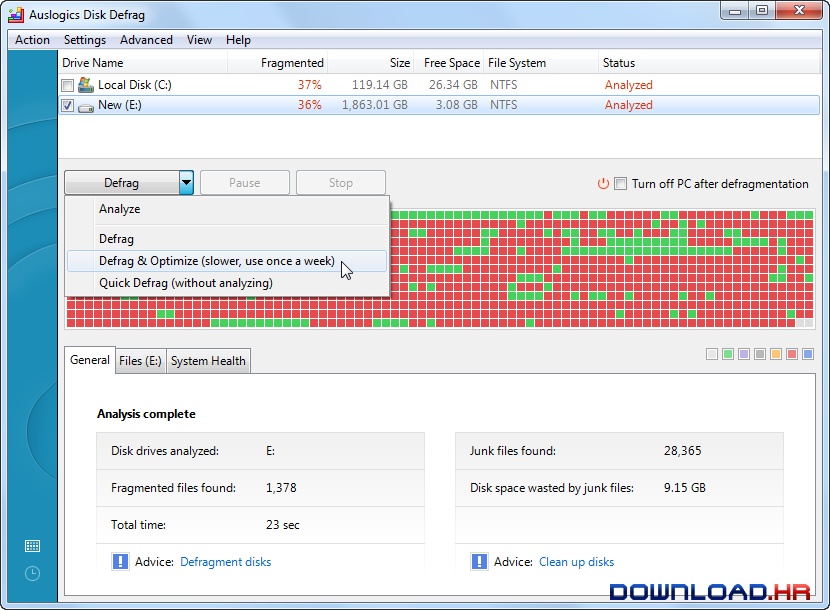This screenshot has height=610, width=830.
Task: Click the white legend color swatch
Action: 712,354
